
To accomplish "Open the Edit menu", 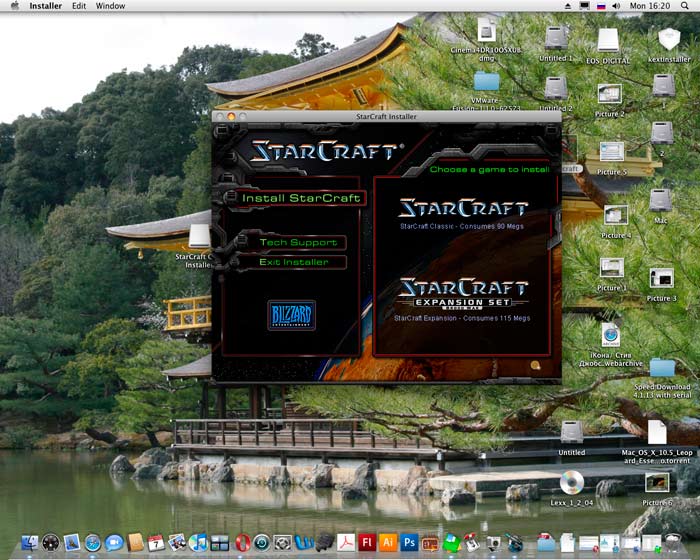I will pyautogui.click(x=79, y=6).
